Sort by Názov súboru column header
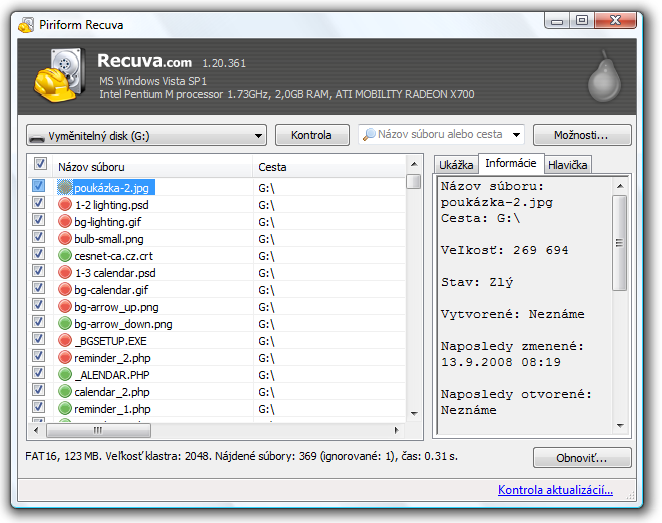662x523 pixels. (152, 167)
